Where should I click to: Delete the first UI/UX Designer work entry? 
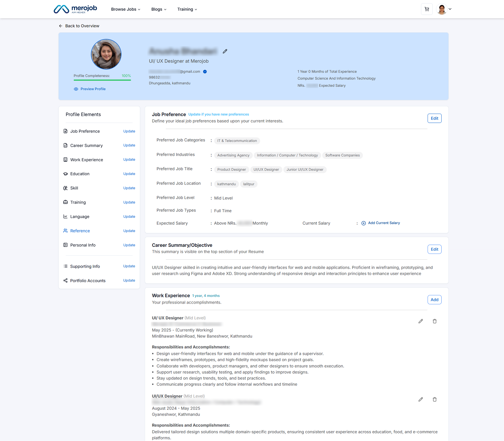tap(435, 321)
